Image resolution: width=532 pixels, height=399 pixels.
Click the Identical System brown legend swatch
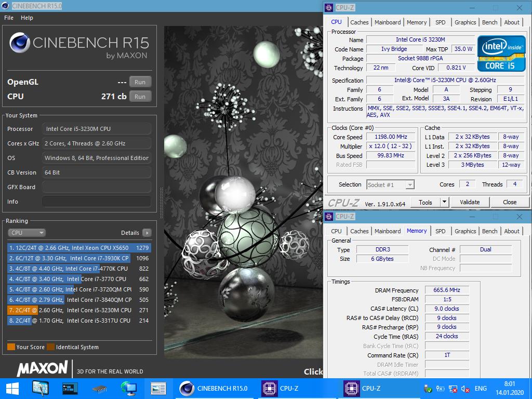(50, 347)
